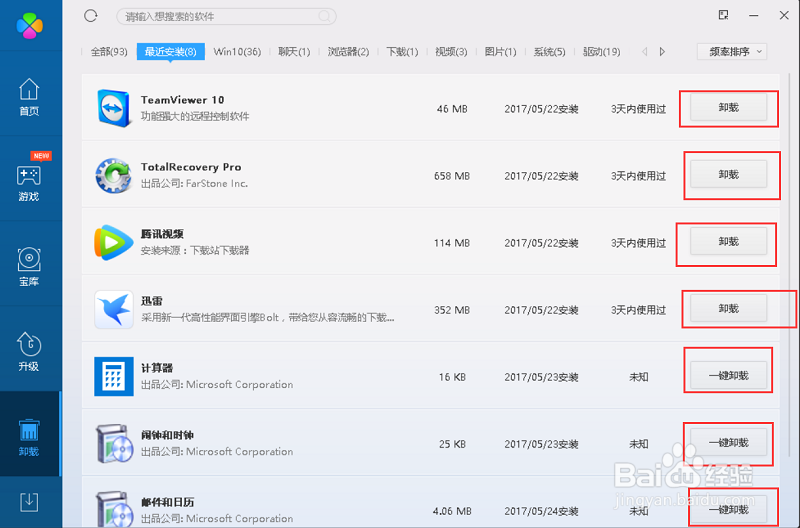Click the 迅雷 title text
The width and height of the screenshot is (800, 528).
152,301
